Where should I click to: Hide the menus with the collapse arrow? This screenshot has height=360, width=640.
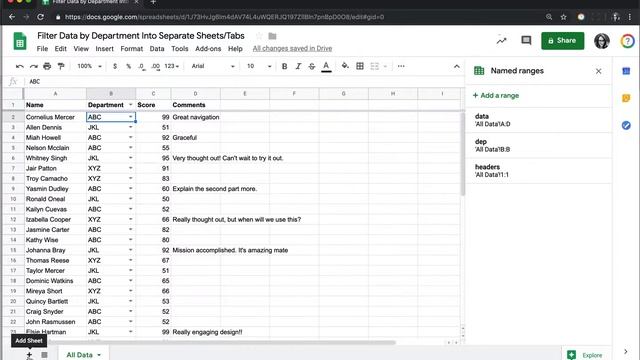click(457, 67)
